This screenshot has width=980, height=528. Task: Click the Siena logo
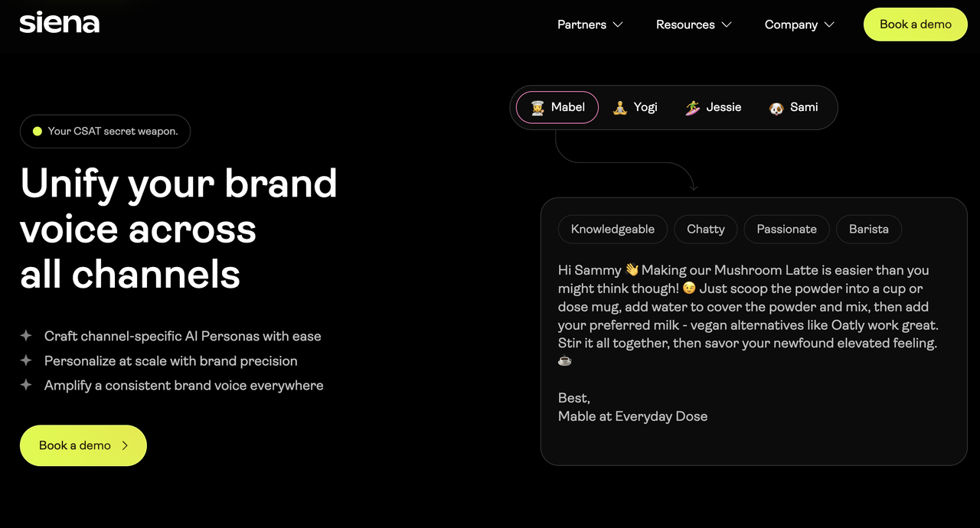pyautogui.click(x=60, y=23)
